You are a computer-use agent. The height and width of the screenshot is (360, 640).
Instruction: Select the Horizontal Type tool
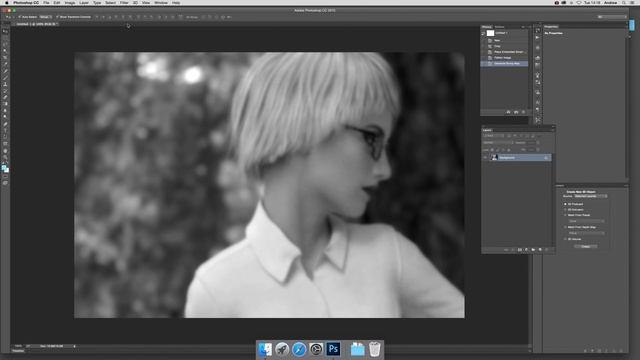tap(5, 130)
